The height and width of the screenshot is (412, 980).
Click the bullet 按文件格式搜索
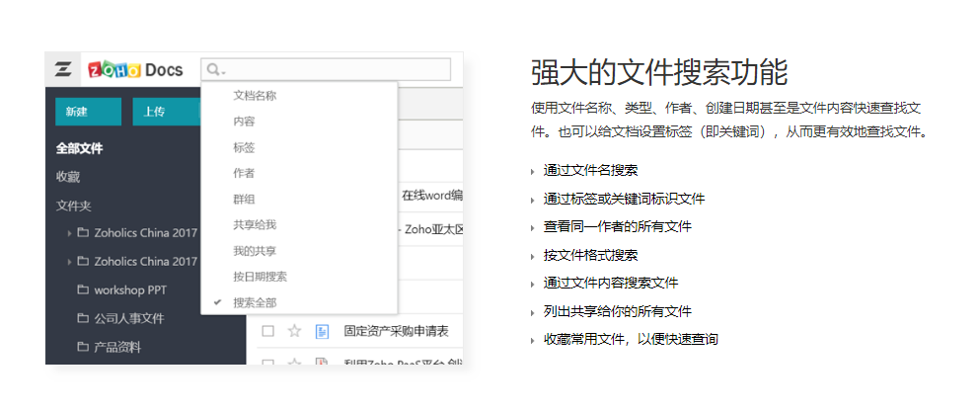click(590, 256)
